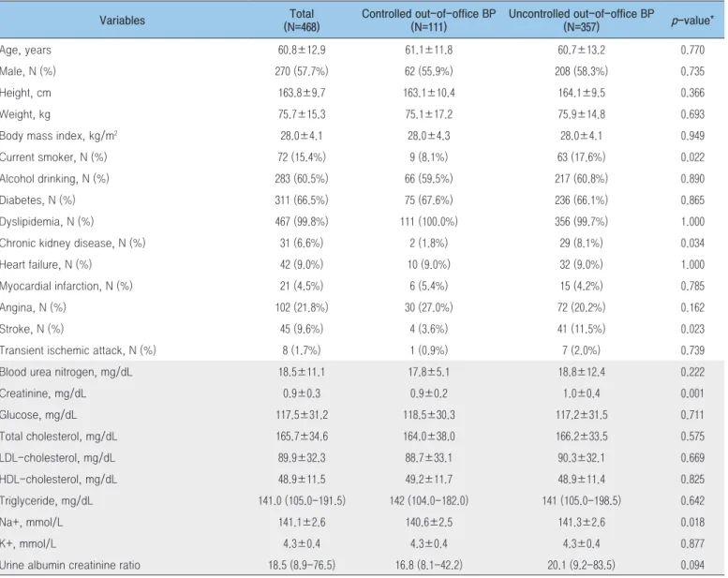Click controlled dyslipidemia value '111 (100.0%)'

428,222
